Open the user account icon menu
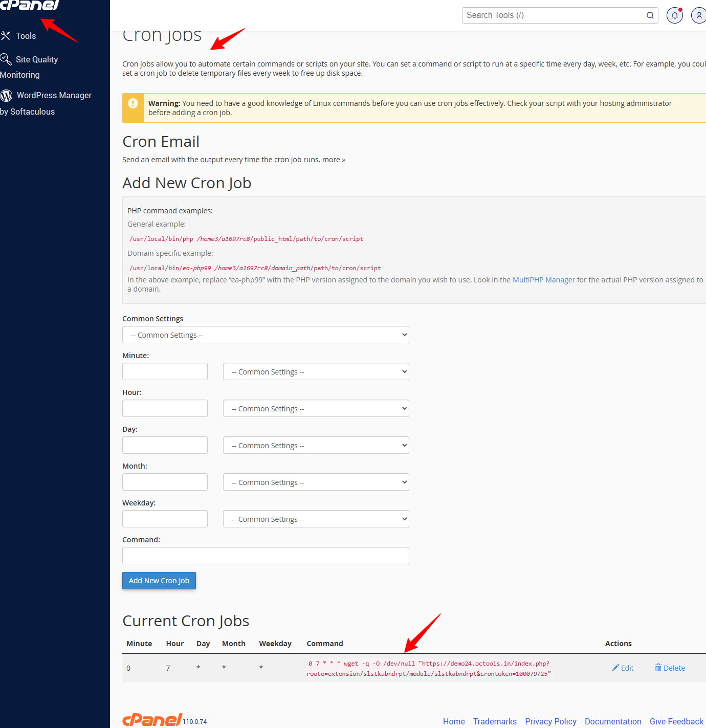706x728 pixels. tap(698, 15)
